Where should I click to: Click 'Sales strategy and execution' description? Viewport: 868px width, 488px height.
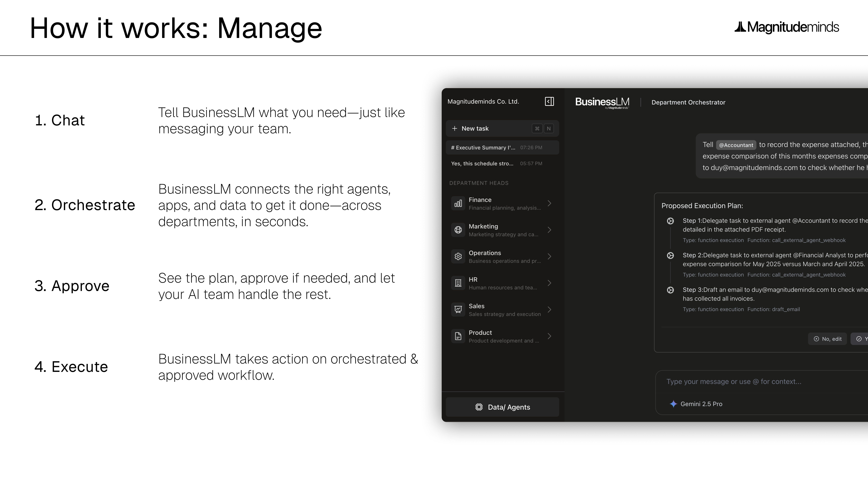tap(505, 314)
